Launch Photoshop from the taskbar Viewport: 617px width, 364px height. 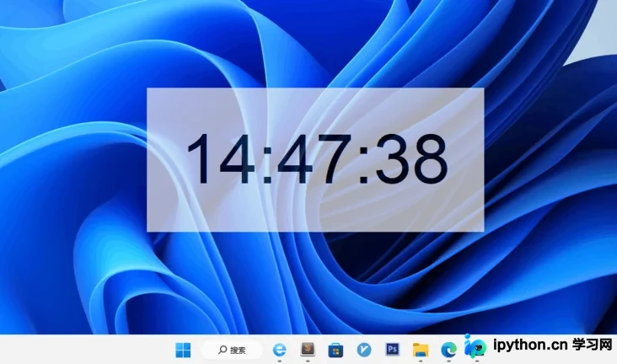[392, 349]
